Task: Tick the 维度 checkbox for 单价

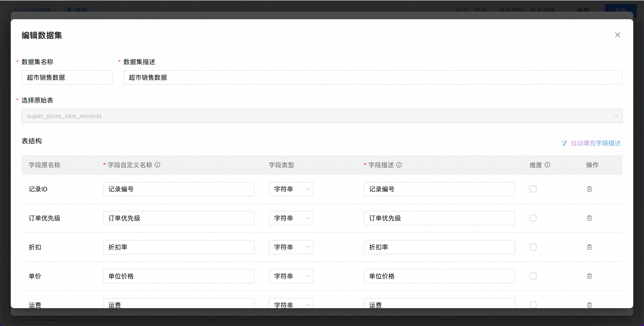Action: click(x=533, y=276)
